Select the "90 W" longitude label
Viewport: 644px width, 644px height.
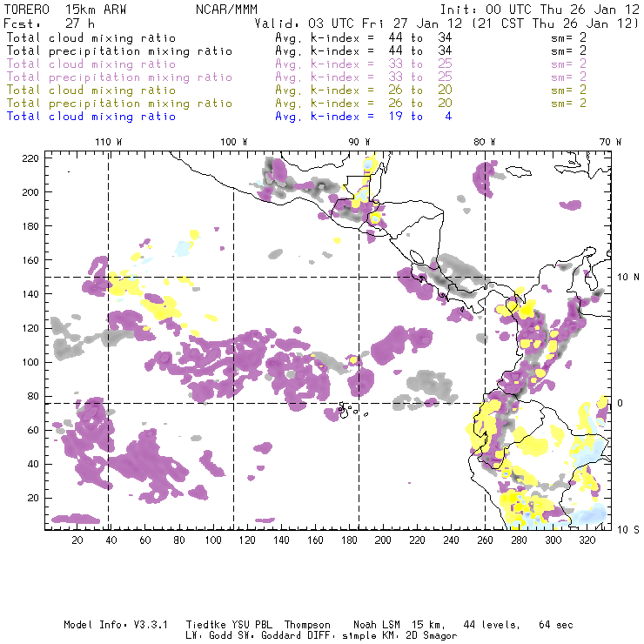[x=359, y=142]
